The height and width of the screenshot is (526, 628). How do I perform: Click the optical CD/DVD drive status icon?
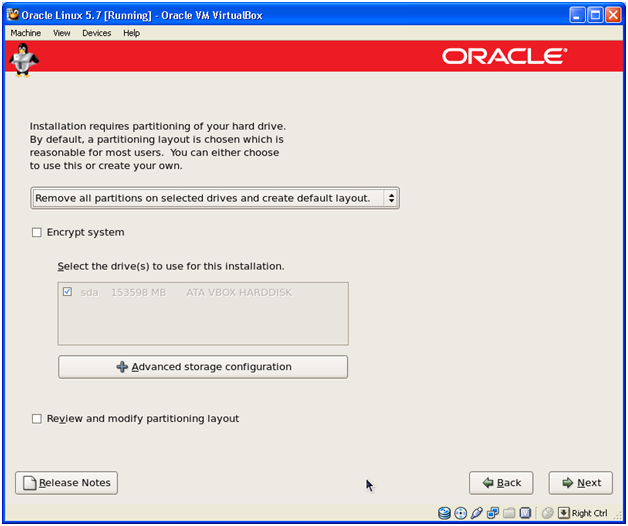(x=461, y=513)
